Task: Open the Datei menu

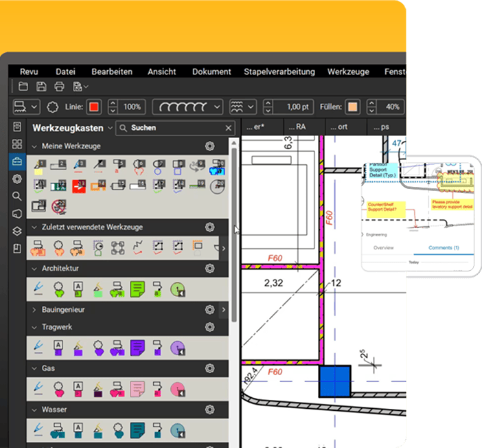Action: coord(65,71)
